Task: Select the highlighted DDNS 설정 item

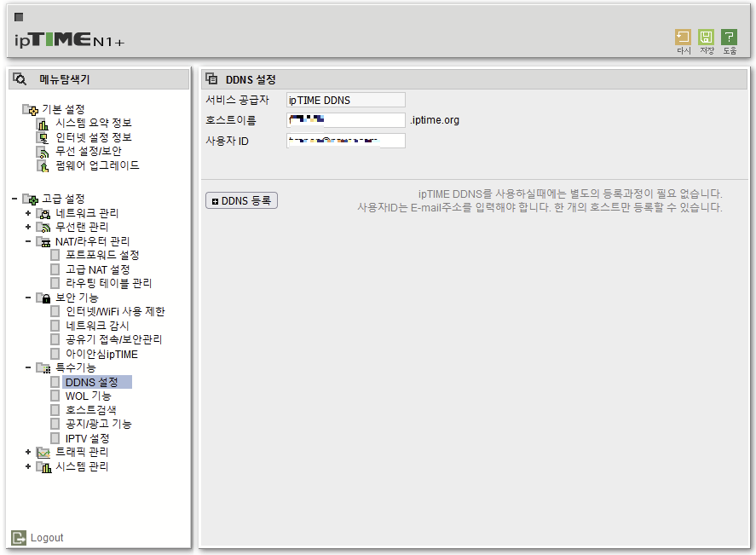Action: coord(97,383)
